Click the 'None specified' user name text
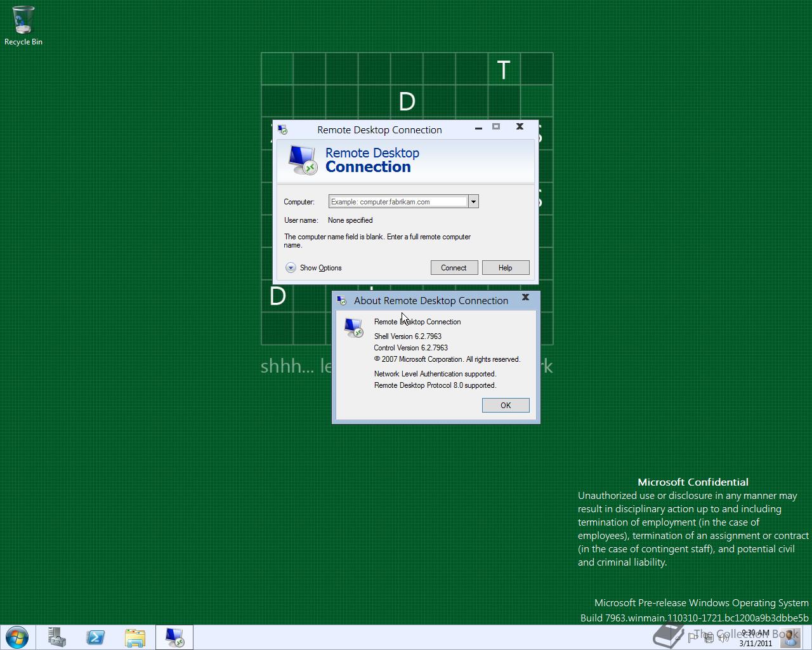Screen dimensions: 812x650 (350, 220)
